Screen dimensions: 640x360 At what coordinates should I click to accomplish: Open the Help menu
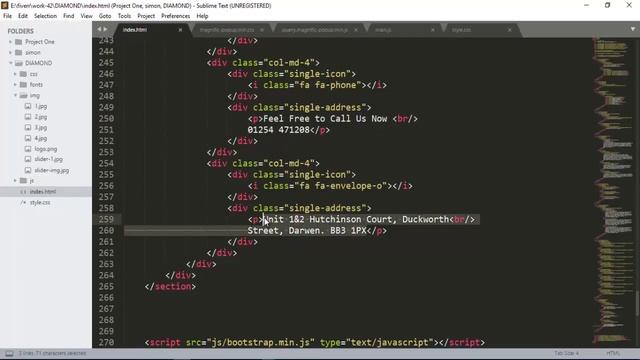pyautogui.click(x=202, y=16)
